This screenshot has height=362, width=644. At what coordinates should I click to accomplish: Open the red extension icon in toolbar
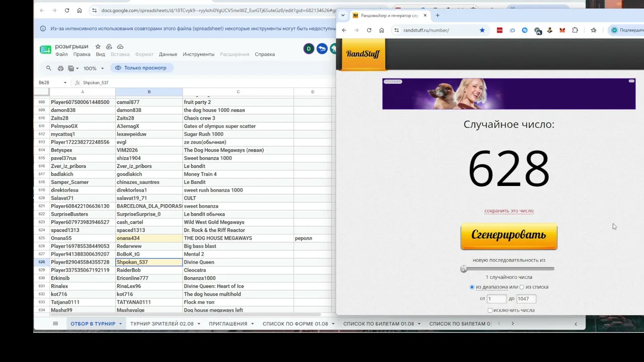tap(500, 30)
